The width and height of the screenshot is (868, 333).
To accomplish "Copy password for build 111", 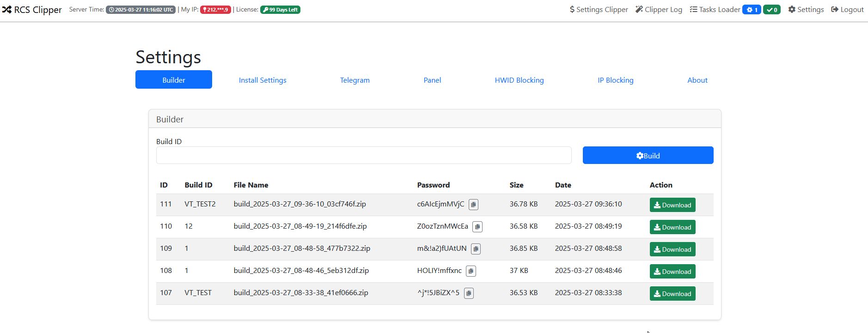I will coord(473,205).
